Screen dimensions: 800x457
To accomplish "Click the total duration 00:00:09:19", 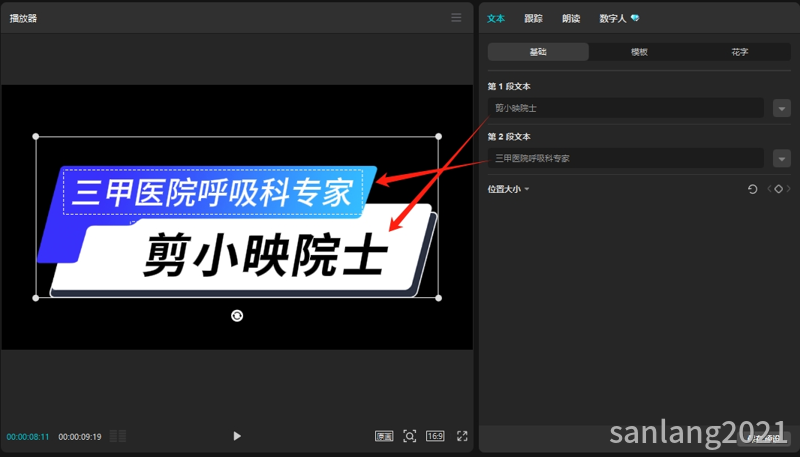I will coord(80,437).
